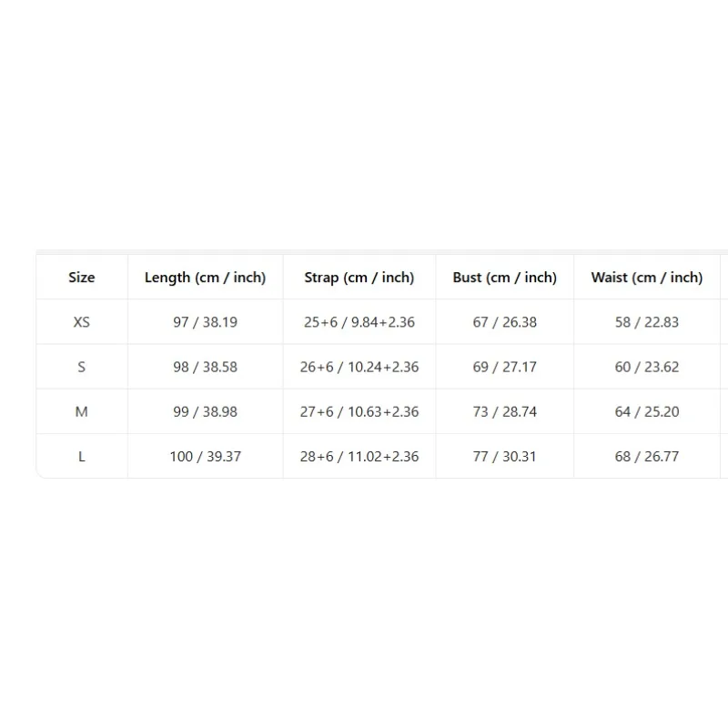728x728 pixels.
Task: Click the 73 / 28.74 bust cell
Action: (505, 411)
